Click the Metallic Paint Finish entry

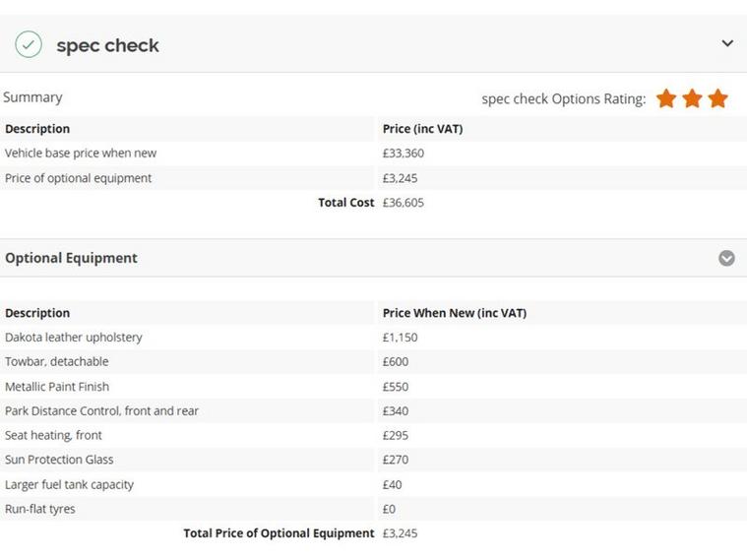click(57, 387)
